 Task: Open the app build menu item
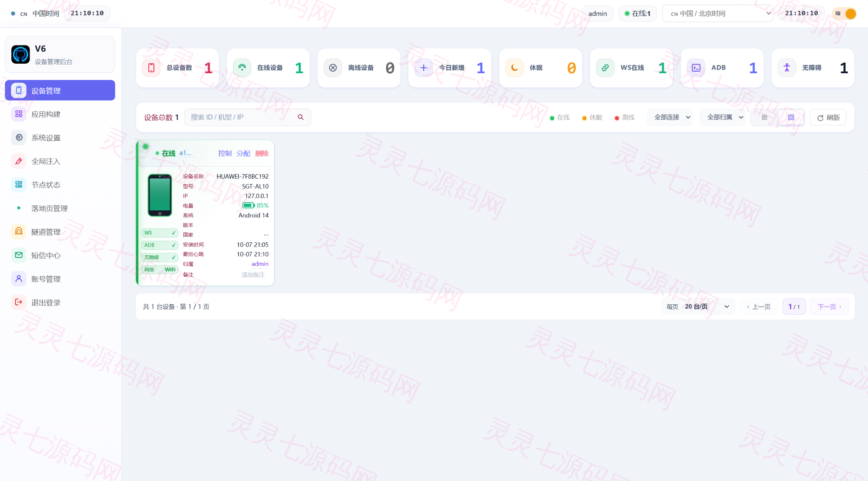(60, 114)
